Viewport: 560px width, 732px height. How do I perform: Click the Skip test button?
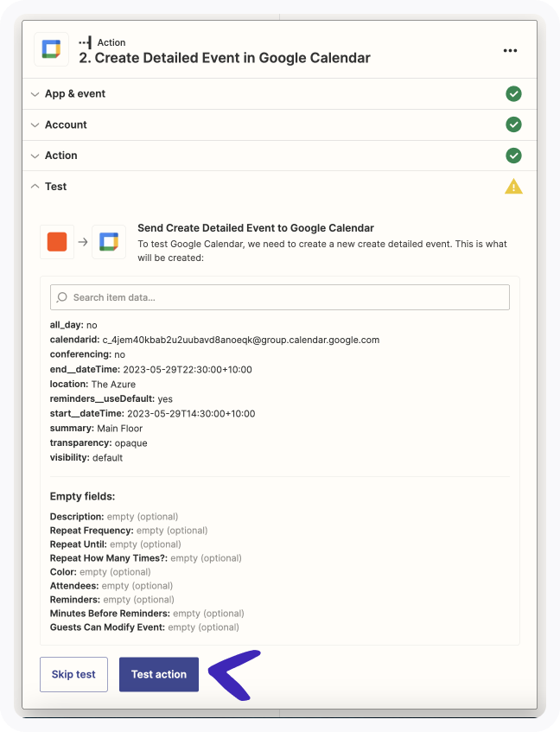[73, 674]
